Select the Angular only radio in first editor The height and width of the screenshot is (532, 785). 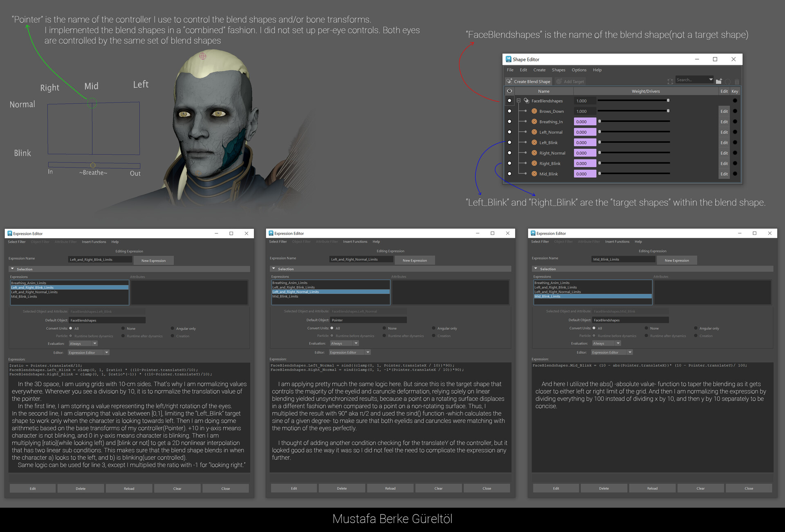173,329
